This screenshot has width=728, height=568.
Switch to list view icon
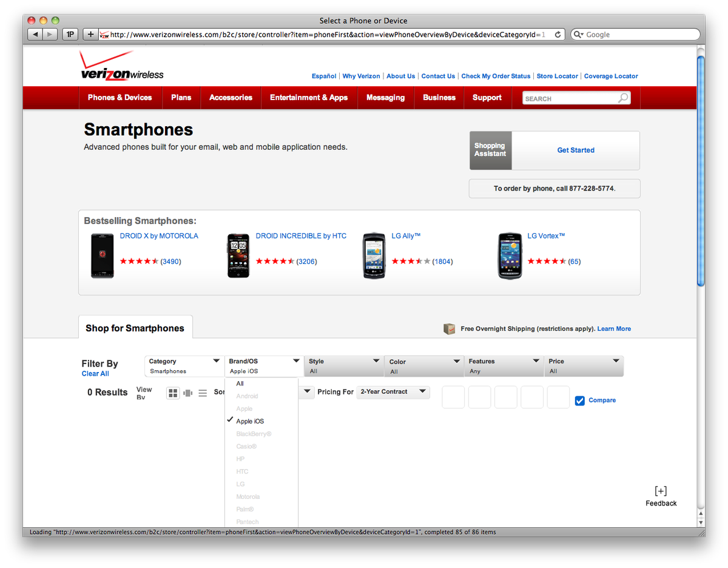(x=203, y=393)
